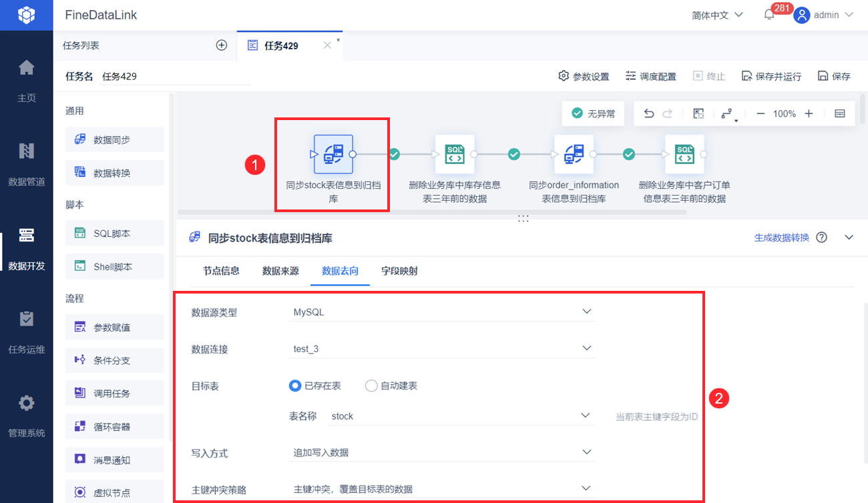Select the 已存在表 radio option
Screen dimensions: 868x503
(315, 386)
